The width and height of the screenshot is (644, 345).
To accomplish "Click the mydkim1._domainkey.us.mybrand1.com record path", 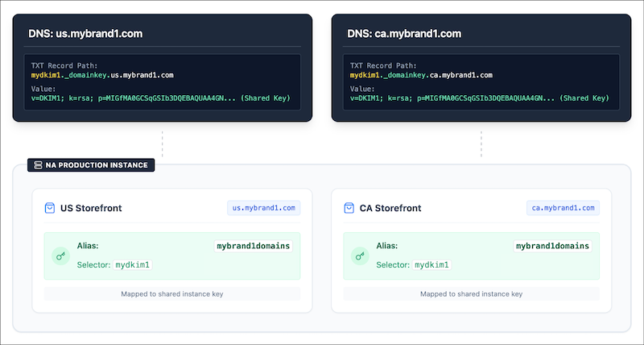I will (x=102, y=75).
